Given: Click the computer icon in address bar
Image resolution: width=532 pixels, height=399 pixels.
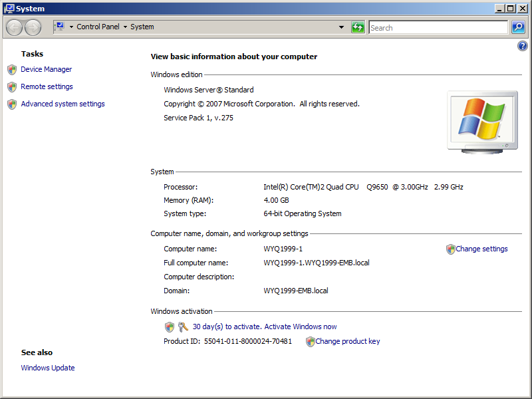Looking at the screenshot, I should tap(59, 27).
